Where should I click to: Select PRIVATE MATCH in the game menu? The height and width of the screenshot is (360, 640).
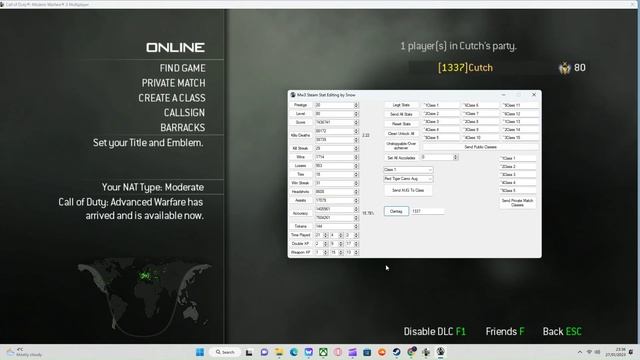(173, 83)
